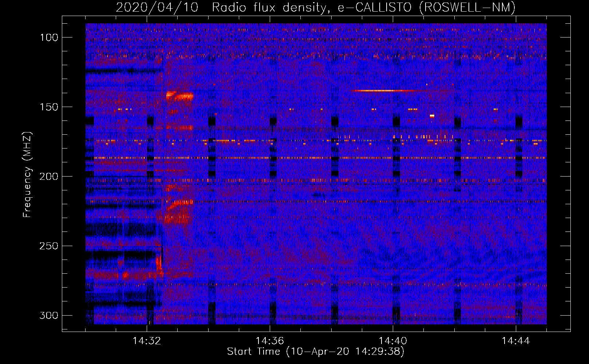The image size is (589, 364).
Task: Click the red burst feature near 265 MHz
Action: pyautogui.click(x=159, y=262)
